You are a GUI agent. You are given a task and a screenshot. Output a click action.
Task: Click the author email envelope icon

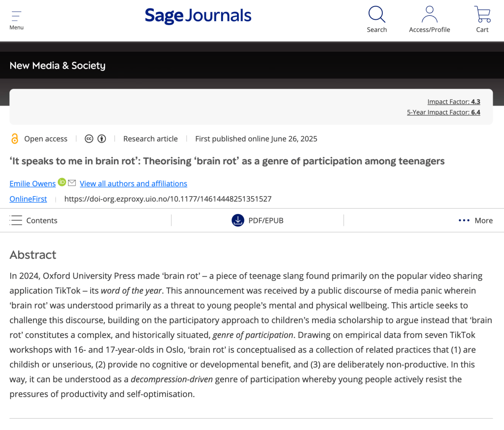(72, 183)
